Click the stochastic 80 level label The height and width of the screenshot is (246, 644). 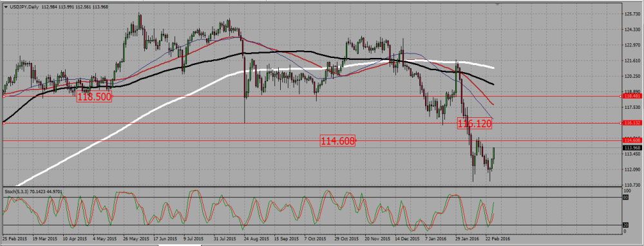click(x=626, y=197)
